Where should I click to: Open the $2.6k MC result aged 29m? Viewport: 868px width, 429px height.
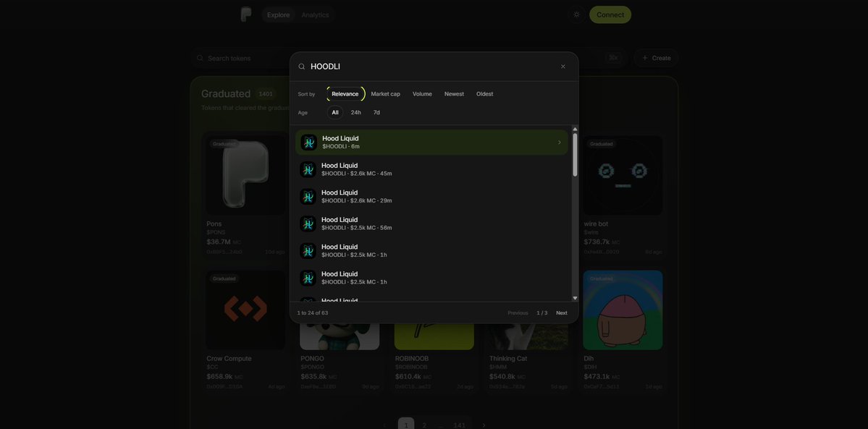[431, 197]
